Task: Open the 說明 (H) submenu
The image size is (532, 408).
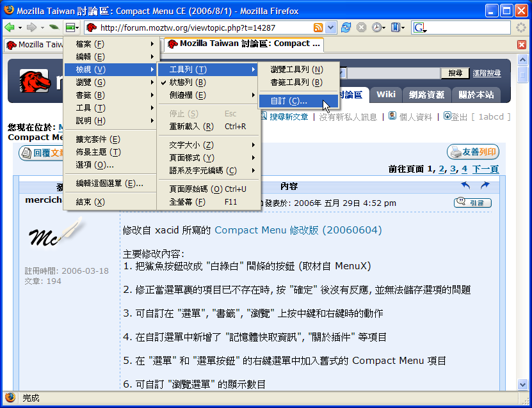Action: coord(110,121)
